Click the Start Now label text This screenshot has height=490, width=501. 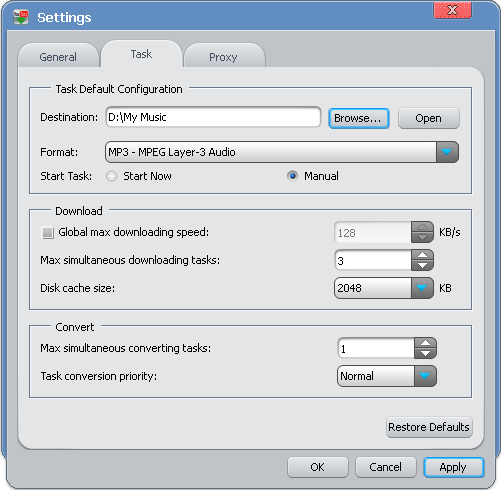(x=147, y=176)
